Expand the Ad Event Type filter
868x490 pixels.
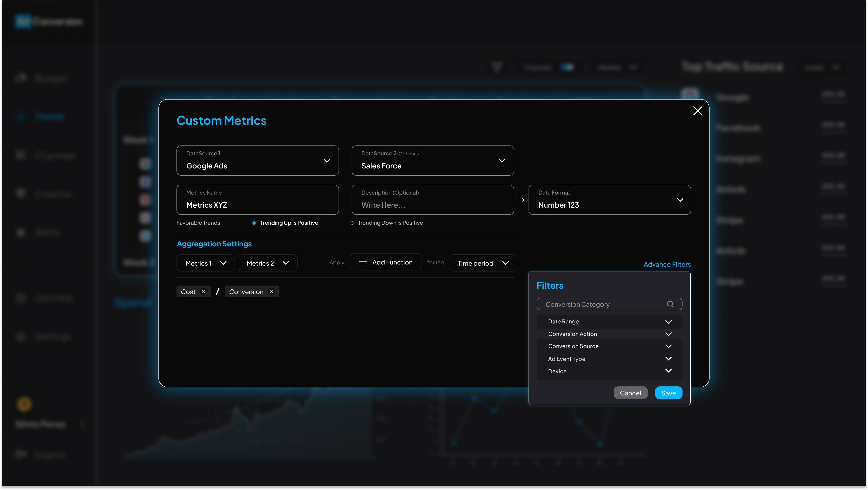tap(609, 358)
